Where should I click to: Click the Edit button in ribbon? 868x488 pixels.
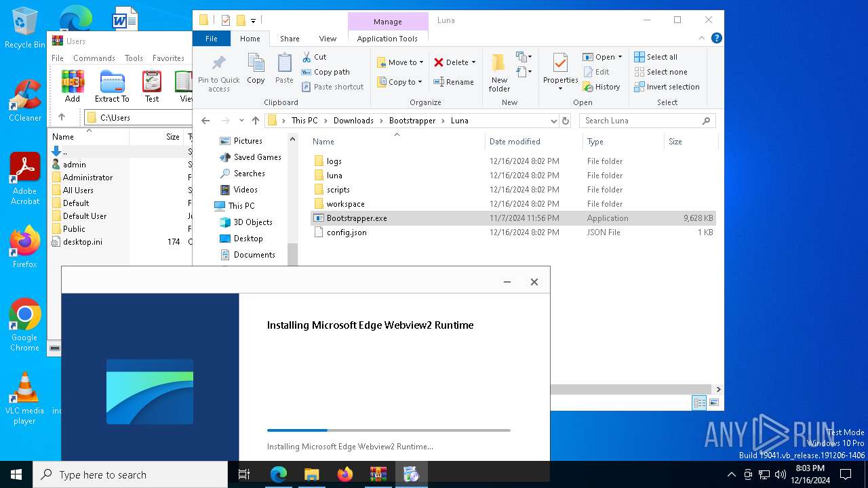595,72
